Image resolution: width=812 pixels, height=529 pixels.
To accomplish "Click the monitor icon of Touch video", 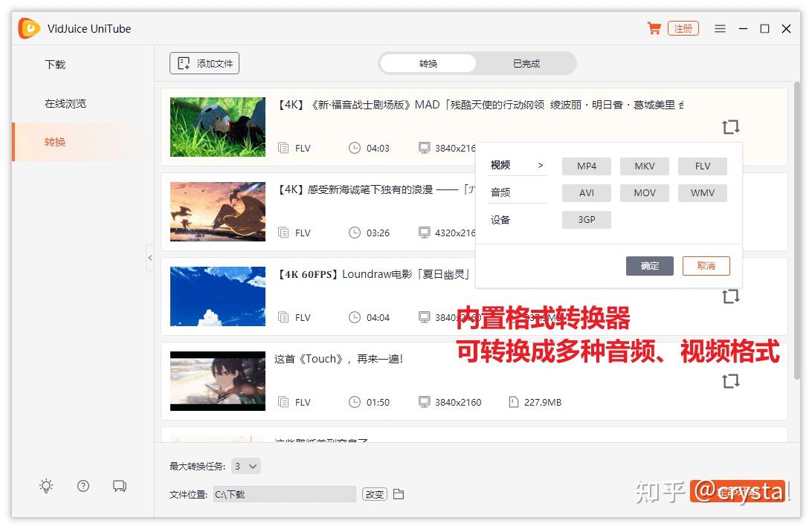I will pyautogui.click(x=424, y=402).
